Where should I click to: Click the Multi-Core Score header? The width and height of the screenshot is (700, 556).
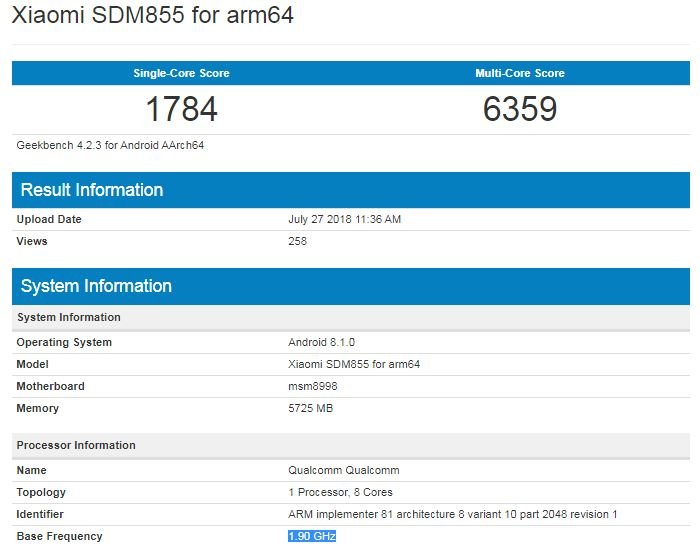pyautogui.click(x=519, y=73)
